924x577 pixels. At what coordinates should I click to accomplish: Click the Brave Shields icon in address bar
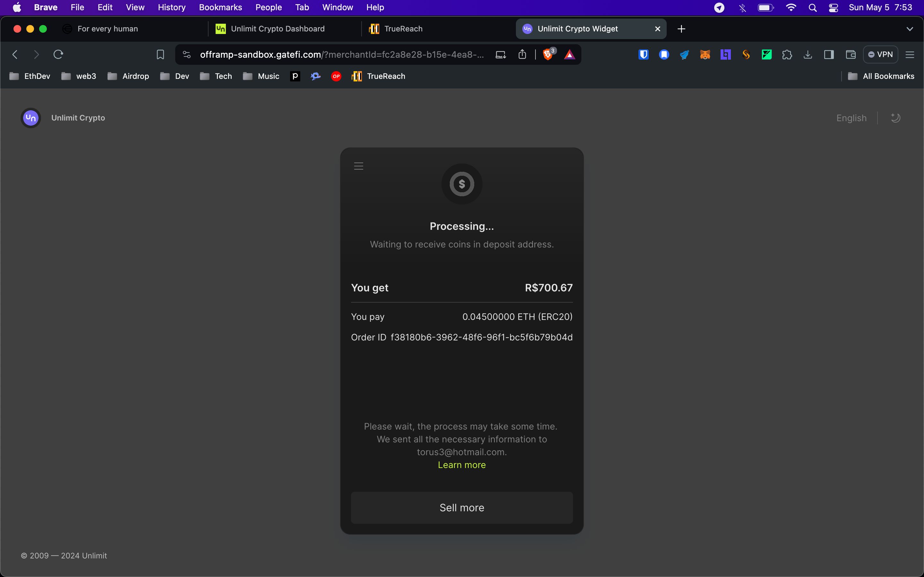pyautogui.click(x=547, y=54)
